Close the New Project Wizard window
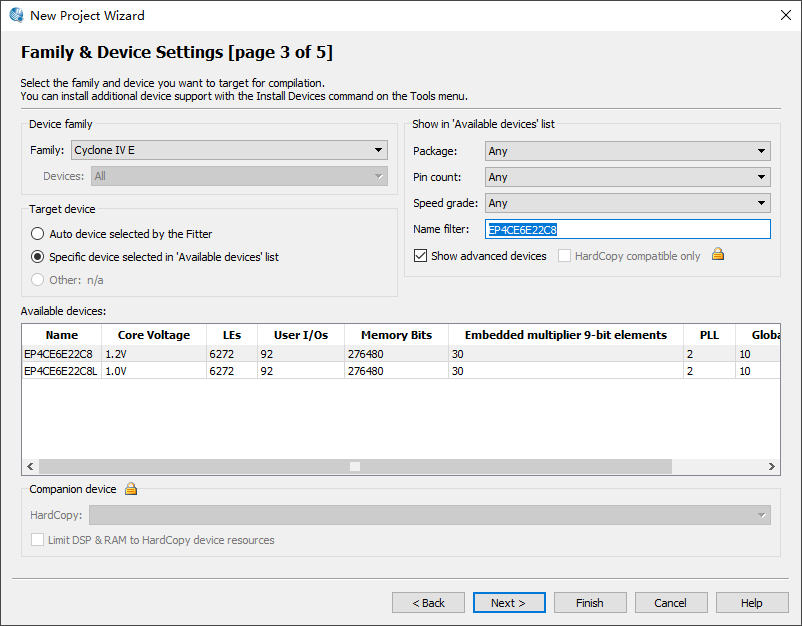Screen dimensions: 802x626 786,15
